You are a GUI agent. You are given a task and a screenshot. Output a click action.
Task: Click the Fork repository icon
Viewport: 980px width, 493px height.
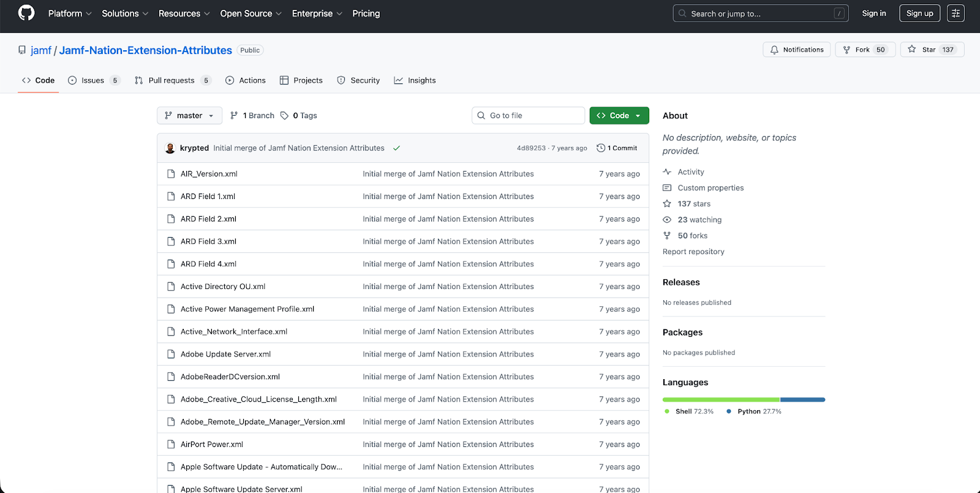pyautogui.click(x=846, y=50)
